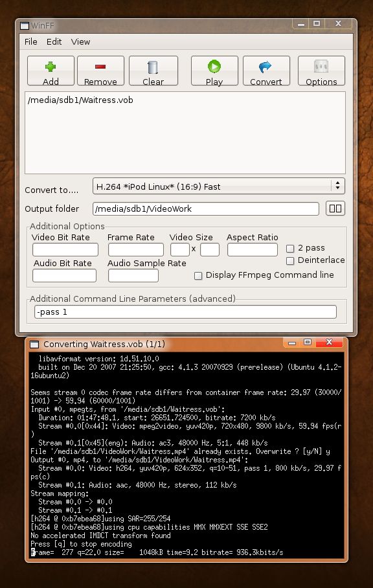Image resolution: width=373 pixels, height=588 pixels.
Task: Focus the Audio Bit Rate field
Action: click(65, 276)
